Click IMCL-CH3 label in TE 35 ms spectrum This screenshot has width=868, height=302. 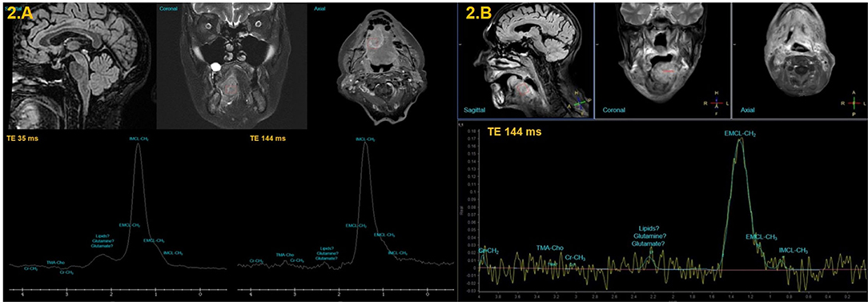pos(173,253)
